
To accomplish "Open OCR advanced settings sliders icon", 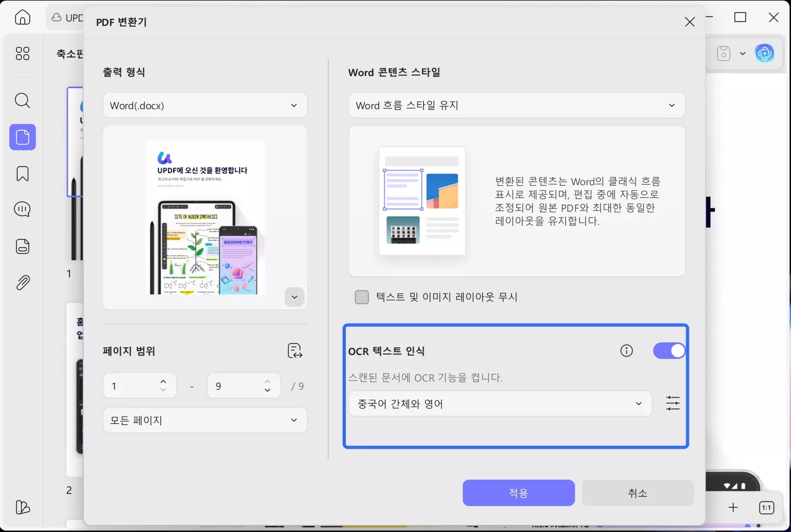I will (x=672, y=404).
